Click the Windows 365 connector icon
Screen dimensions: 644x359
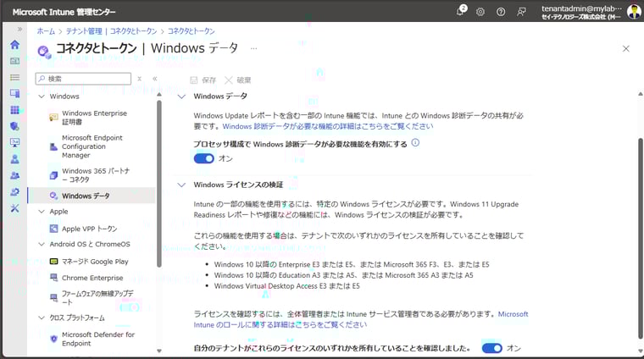click(53, 175)
